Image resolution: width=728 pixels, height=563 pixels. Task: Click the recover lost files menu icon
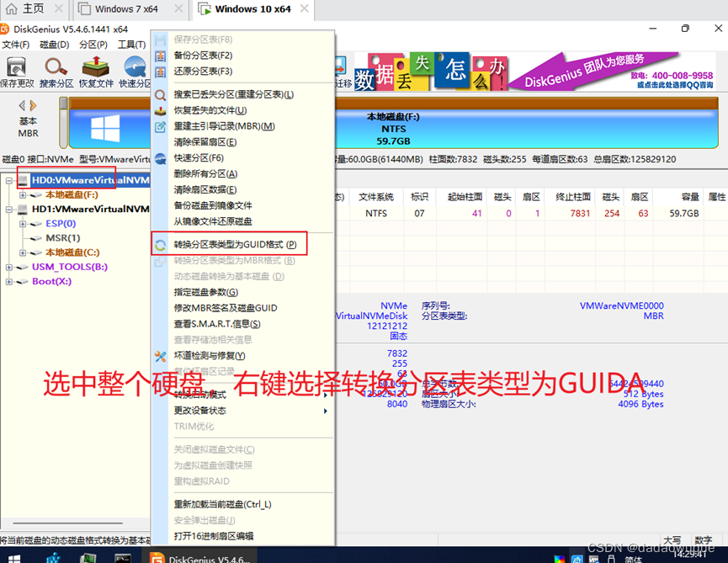(x=160, y=111)
